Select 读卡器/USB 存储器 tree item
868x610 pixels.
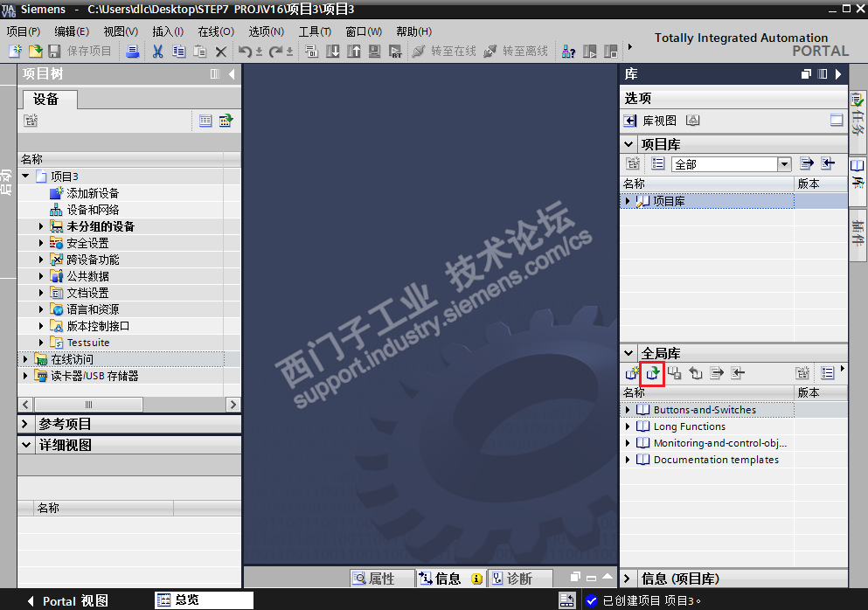click(x=94, y=376)
